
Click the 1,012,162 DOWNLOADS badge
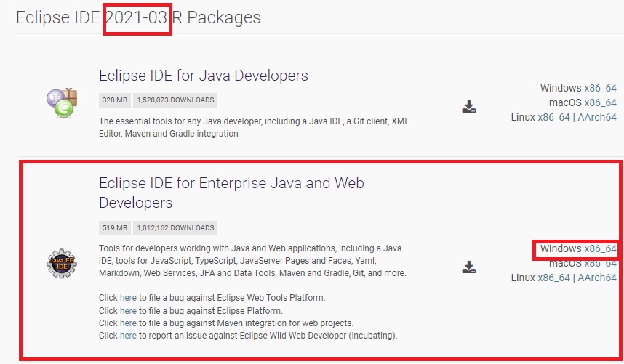pyautogui.click(x=175, y=228)
